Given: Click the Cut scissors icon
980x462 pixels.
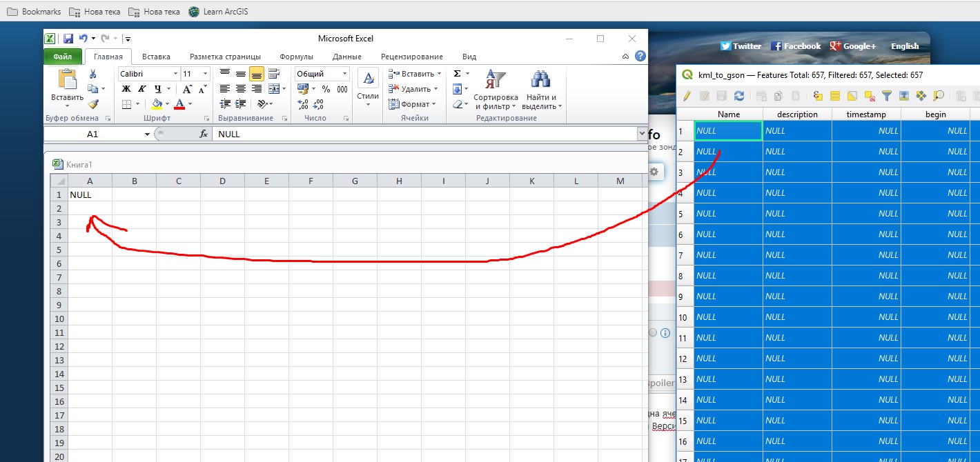Looking at the screenshot, I should 93,74.
